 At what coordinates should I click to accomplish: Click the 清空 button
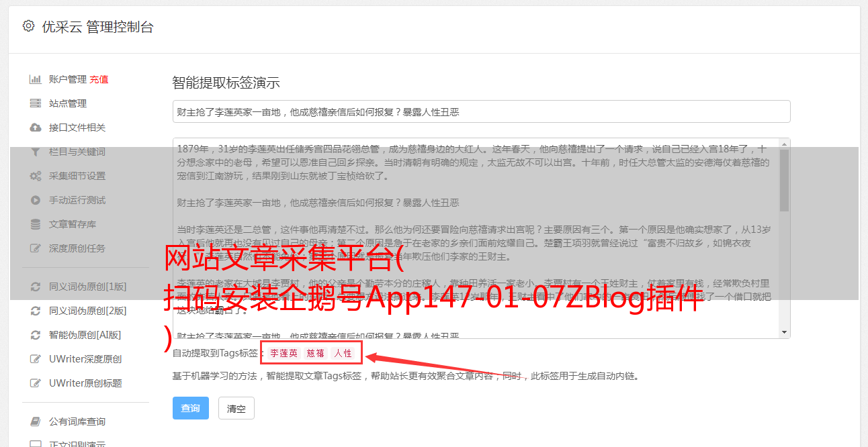pos(236,408)
